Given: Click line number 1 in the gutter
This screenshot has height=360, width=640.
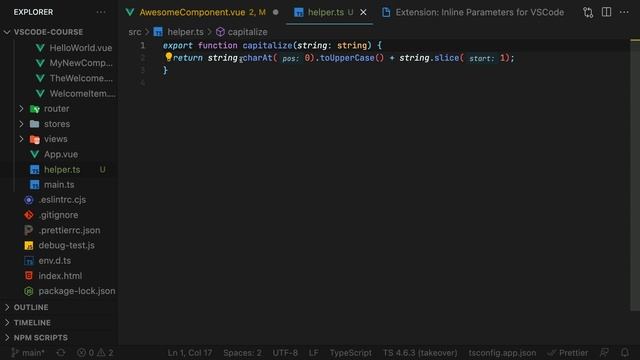Looking at the screenshot, I should tap(142, 45).
